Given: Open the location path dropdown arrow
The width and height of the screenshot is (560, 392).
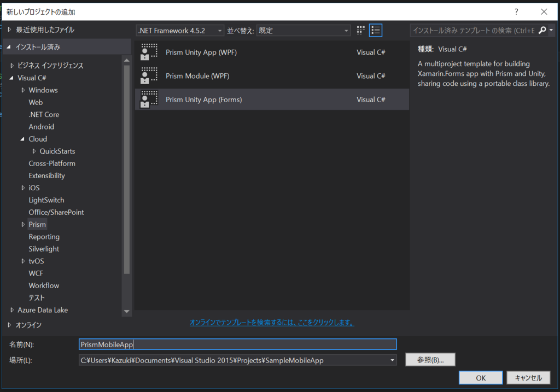Looking at the screenshot, I should [392, 360].
